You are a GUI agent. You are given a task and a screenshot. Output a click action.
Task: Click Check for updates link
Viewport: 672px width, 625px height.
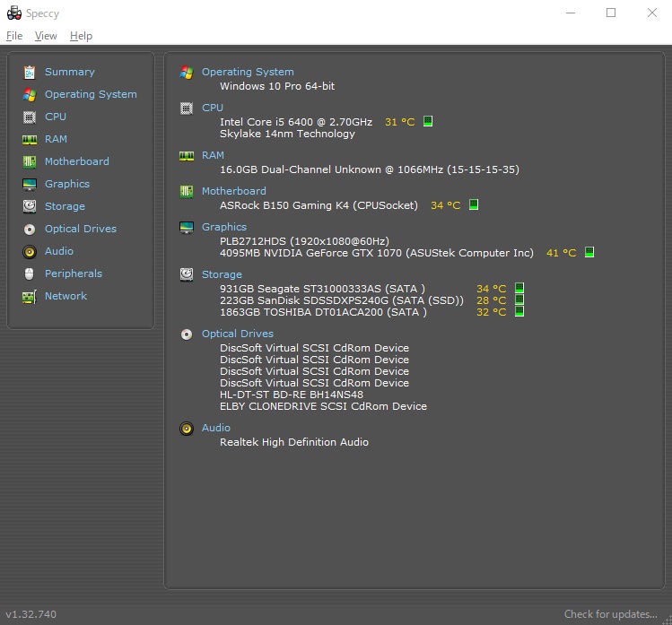coord(610,614)
